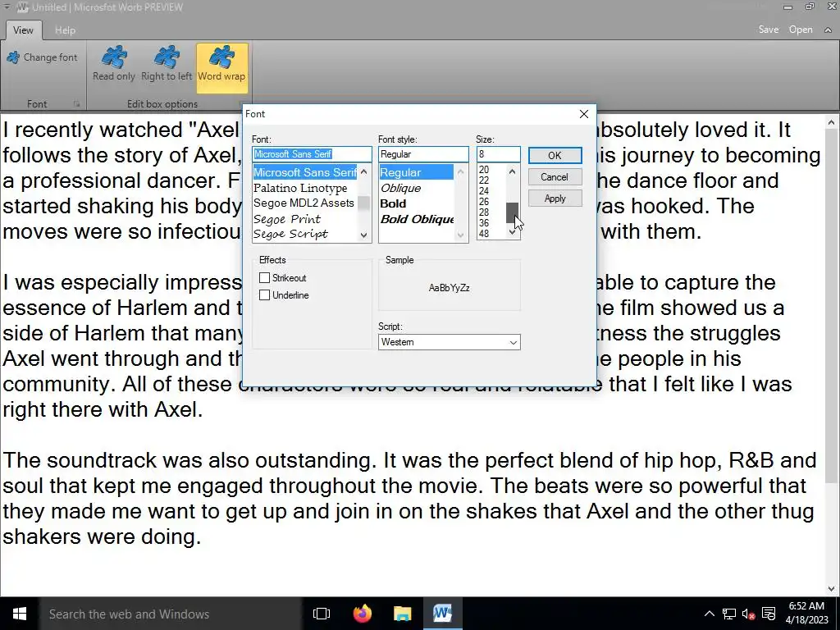This screenshot has width=840, height=630.
Task: Click the Word taskbar icon
Action: pos(442,614)
